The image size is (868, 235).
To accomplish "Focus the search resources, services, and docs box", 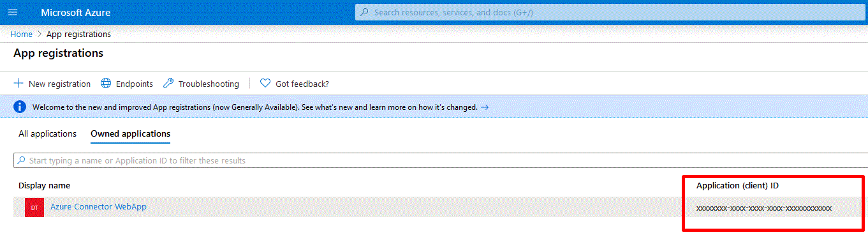I will [611, 12].
